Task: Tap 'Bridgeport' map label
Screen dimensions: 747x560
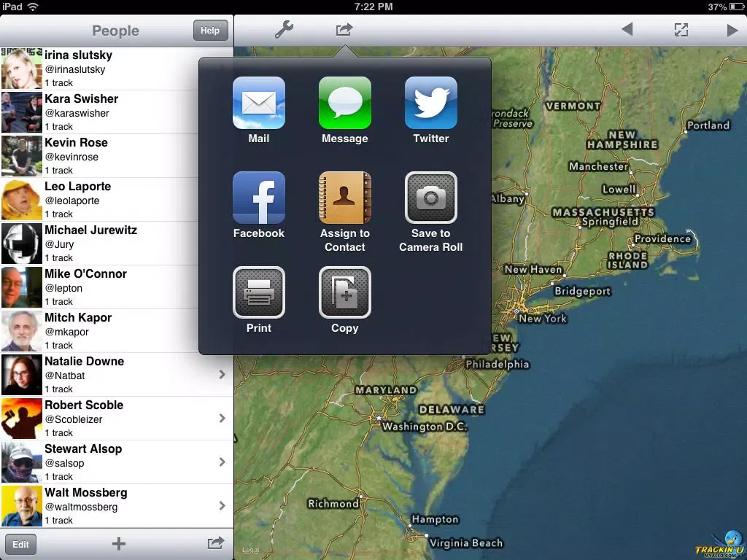Action: point(582,291)
